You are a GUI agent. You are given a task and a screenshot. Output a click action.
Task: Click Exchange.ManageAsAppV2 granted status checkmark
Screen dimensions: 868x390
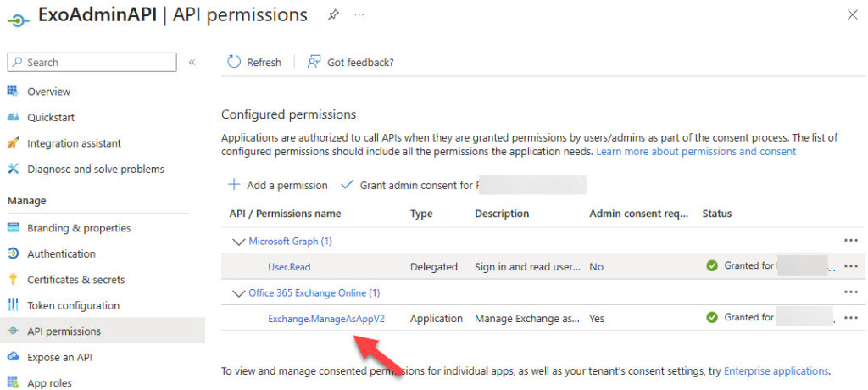(712, 317)
